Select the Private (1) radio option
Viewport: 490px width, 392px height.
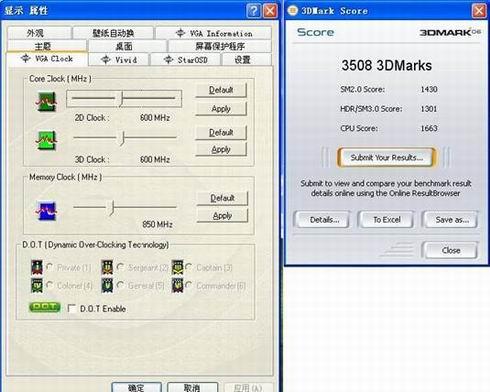coord(50,267)
